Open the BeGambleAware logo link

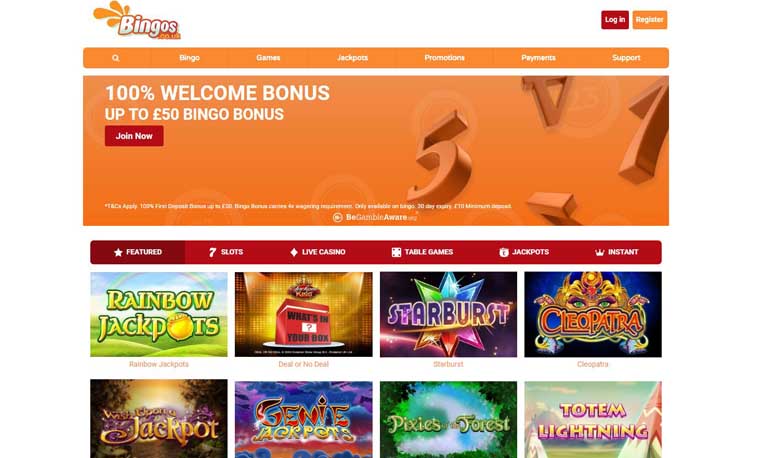375,218
